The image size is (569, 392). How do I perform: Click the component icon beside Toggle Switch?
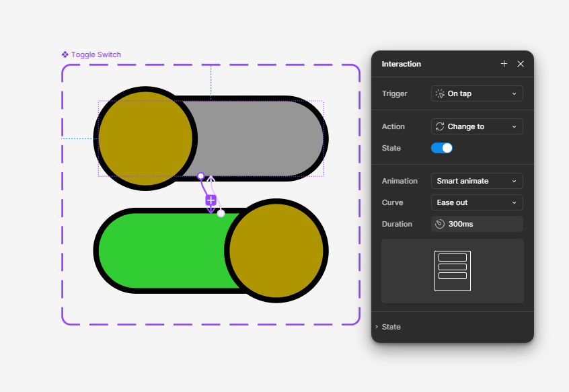pyautogui.click(x=65, y=54)
